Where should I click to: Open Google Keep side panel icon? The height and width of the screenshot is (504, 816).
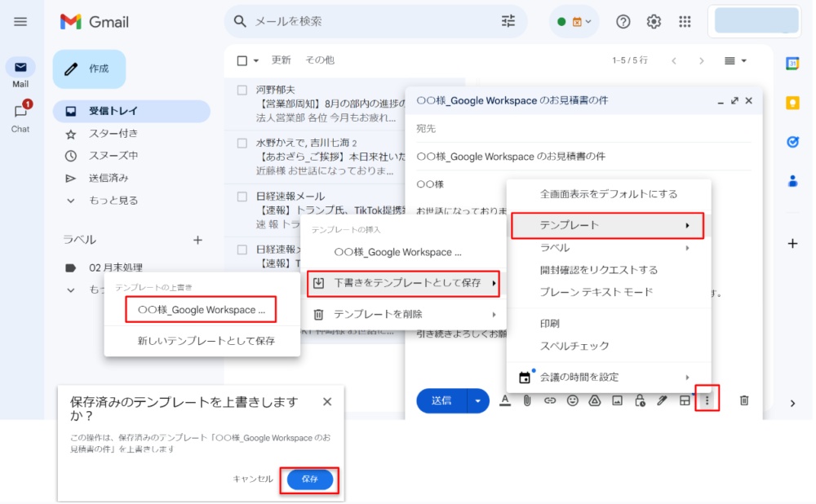tap(792, 103)
